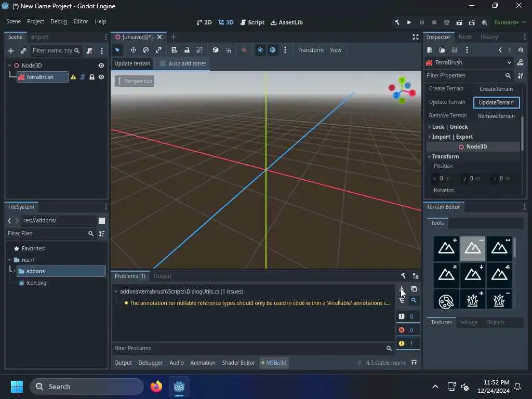Screen dimensions: 532x399
Task: Click the Position x value field
Action: point(444,179)
